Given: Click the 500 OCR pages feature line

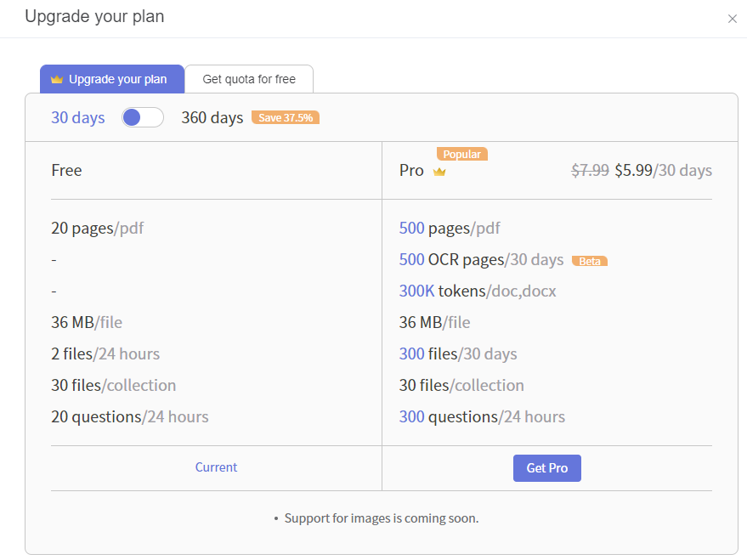Looking at the screenshot, I should 481,259.
